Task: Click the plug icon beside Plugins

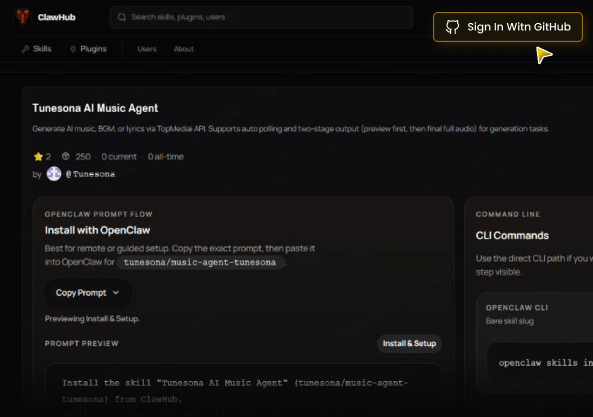Action: click(73, 49)
